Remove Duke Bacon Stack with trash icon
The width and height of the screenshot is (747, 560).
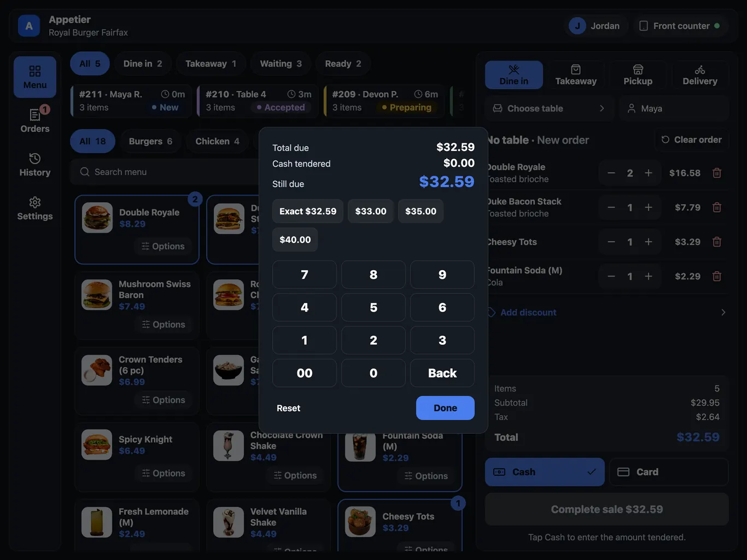(x=717, y=207)
